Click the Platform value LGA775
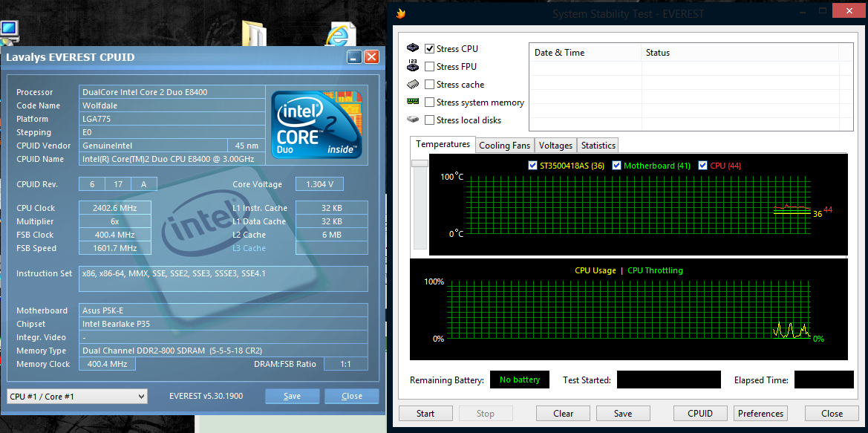 [x=172, y=119]
